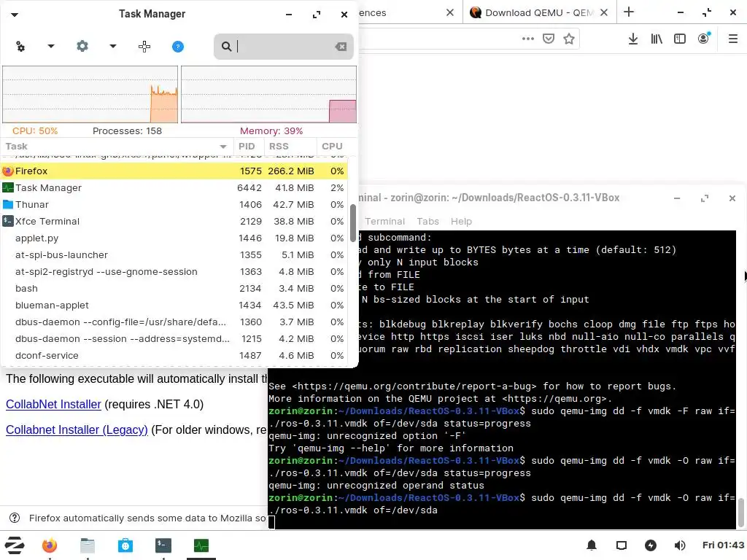This screenshot has width=747, height=560.
Task: Open the Help menu in terminal window
Action: [461, 222]
